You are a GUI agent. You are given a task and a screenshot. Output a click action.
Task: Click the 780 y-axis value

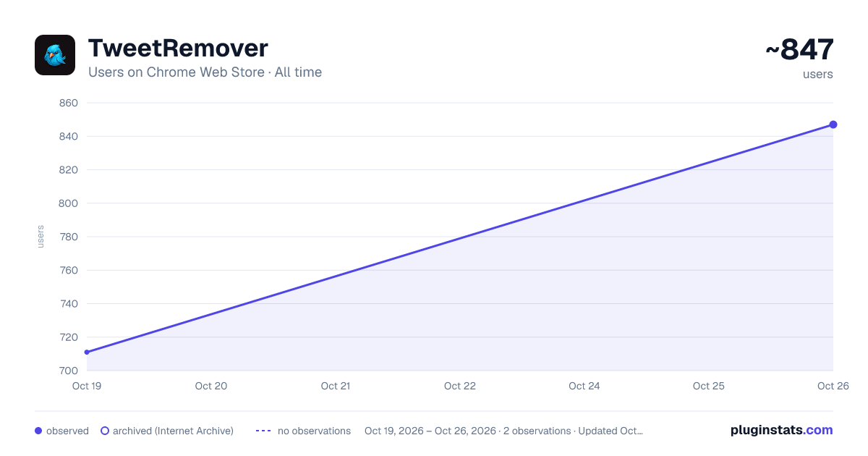[x=68, y=237]
